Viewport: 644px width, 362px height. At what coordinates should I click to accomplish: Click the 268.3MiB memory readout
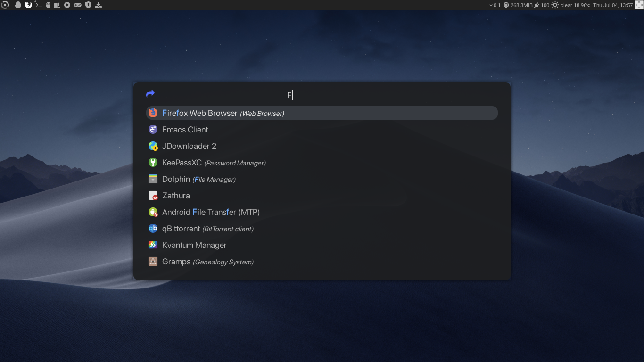[521, 5]
